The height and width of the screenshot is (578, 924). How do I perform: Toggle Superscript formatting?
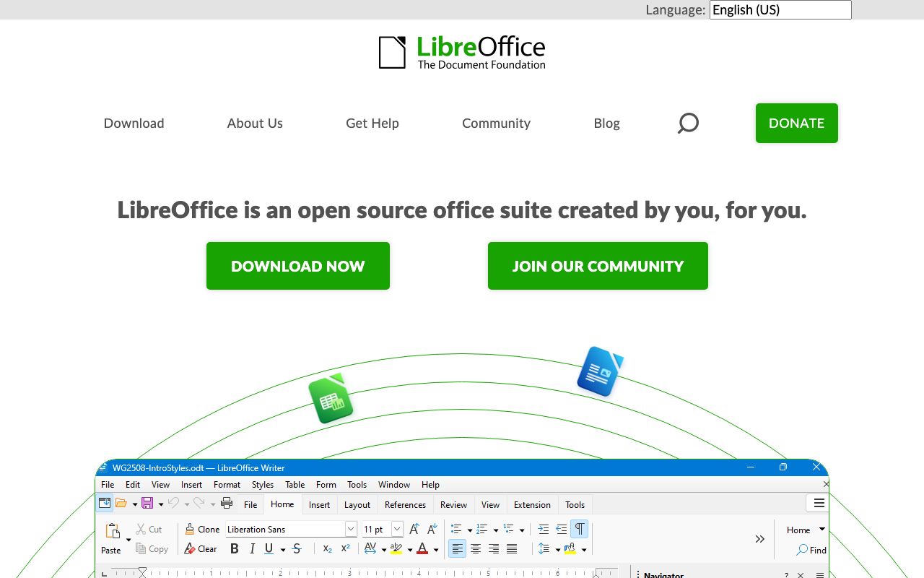(x=345, y=549)
